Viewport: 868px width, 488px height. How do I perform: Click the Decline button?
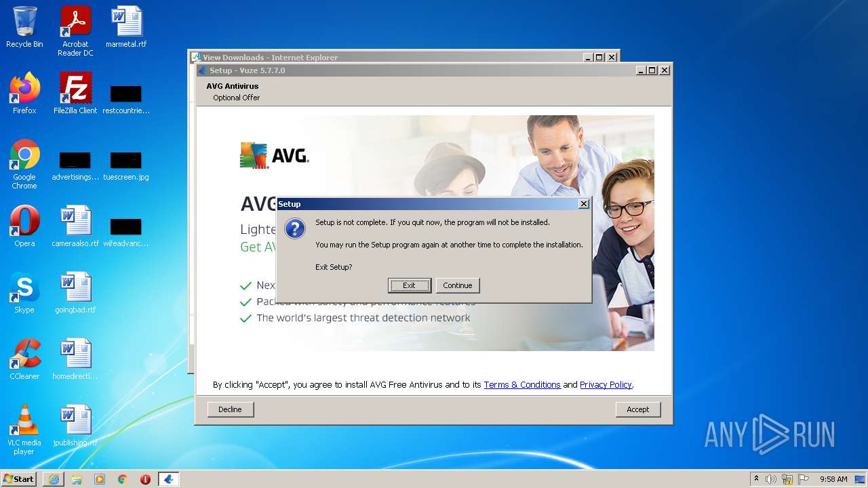click(x=230, y=409)
